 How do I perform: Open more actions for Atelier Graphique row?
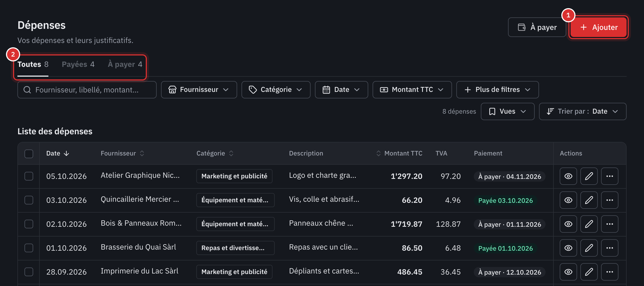pos(609,176)
